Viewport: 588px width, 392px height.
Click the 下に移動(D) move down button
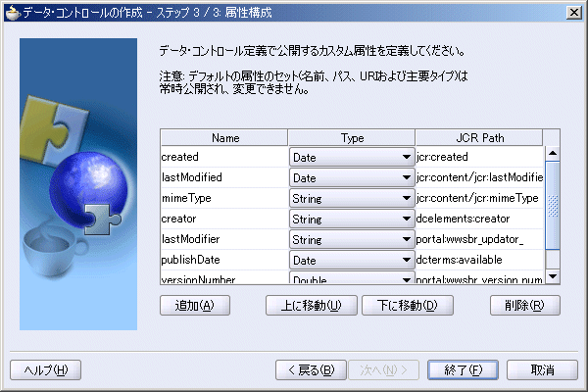pos(408,306)
